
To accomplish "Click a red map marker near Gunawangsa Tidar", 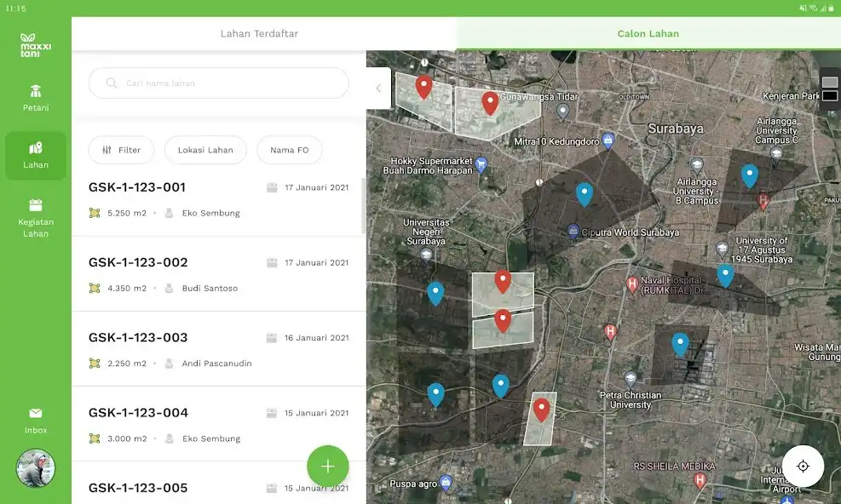I will point(490,102).
